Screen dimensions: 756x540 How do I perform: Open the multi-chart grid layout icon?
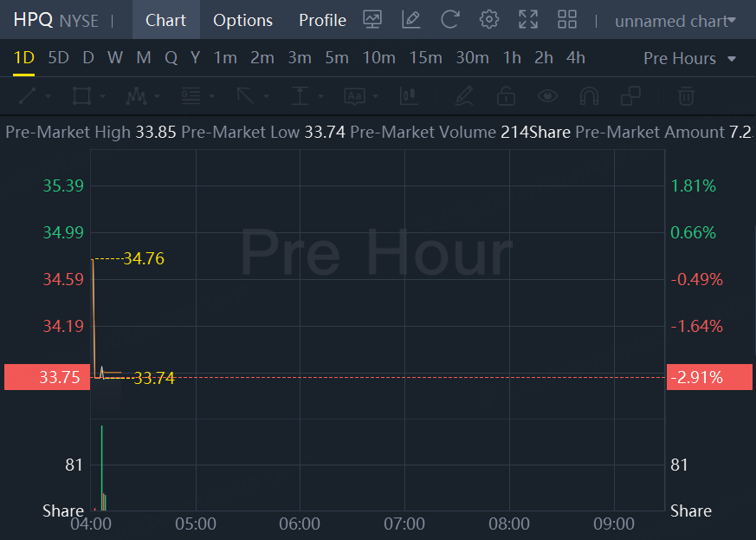tap(567, 20)
